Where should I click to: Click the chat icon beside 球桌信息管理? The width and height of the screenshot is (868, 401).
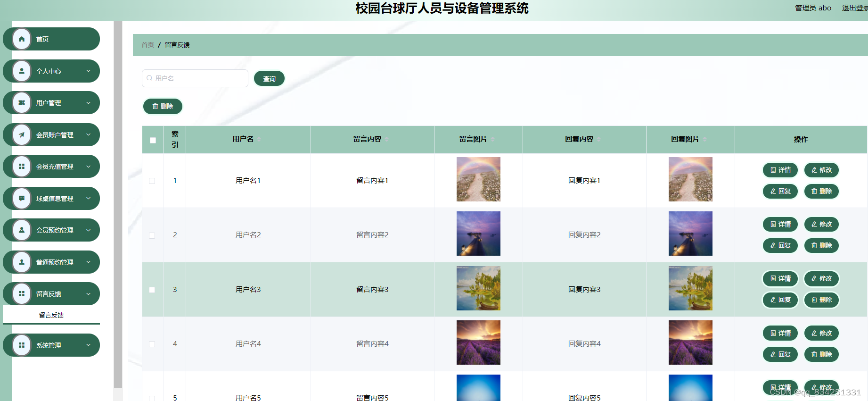(x=22, y=199)
